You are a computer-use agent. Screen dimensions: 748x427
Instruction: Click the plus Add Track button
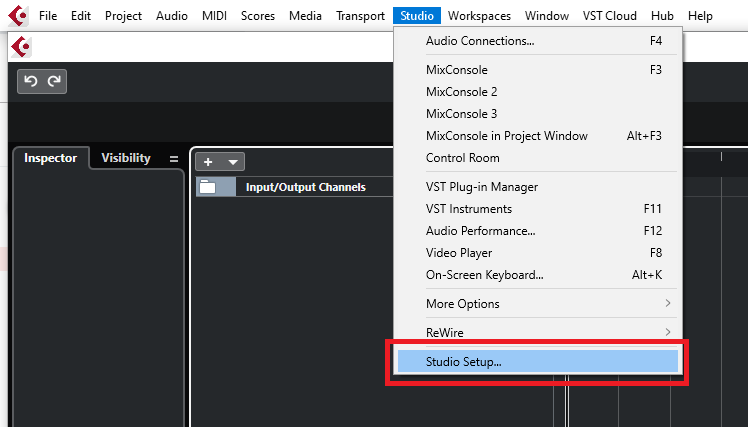(x=208, y=162)
